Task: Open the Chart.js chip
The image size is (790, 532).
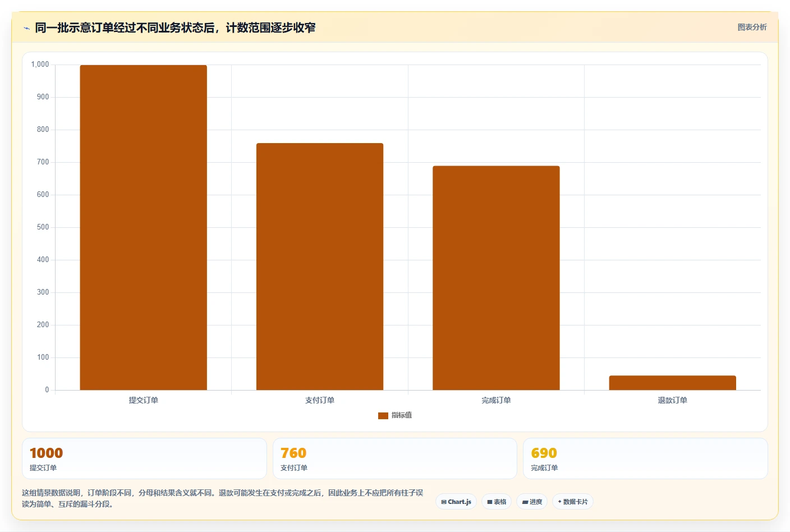Action: coord(456,502)
